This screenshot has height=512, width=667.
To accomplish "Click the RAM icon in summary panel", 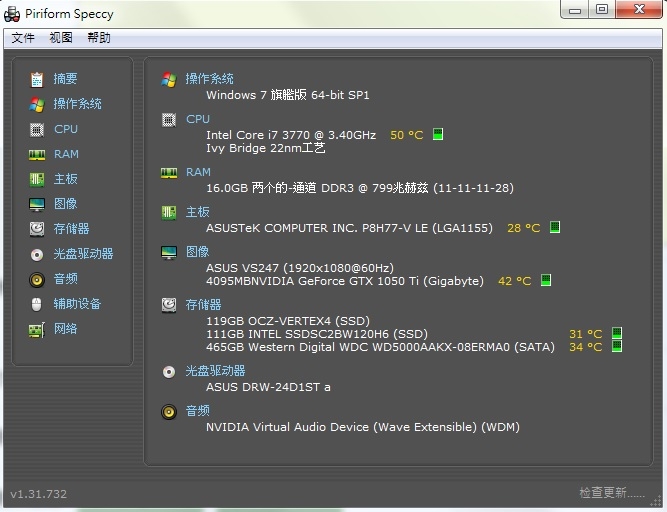I will [x=169, y=173].
